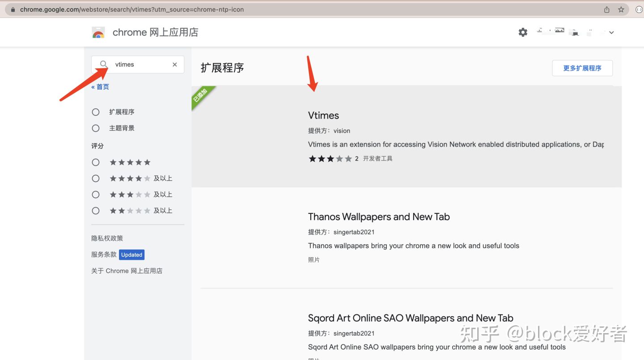
Task: Click the 更多扩展程序 button
Action: point(582,68)
